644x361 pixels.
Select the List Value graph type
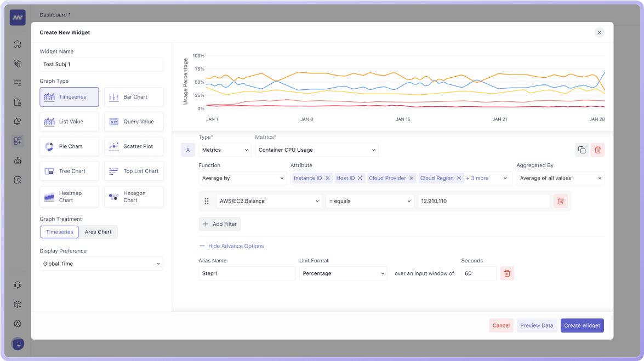(69, 122)
